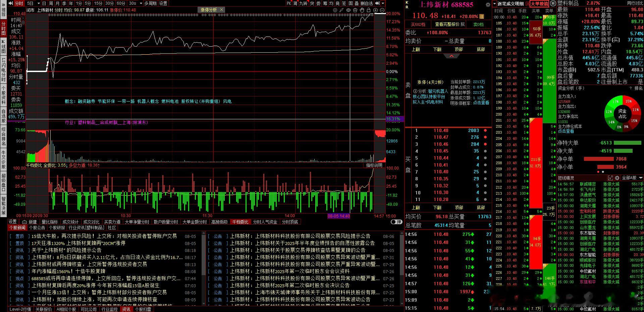Zoom in with the plus circle icon
This screenshot has width=644, height=312.
pyautogui.click(x=375, y=10)
